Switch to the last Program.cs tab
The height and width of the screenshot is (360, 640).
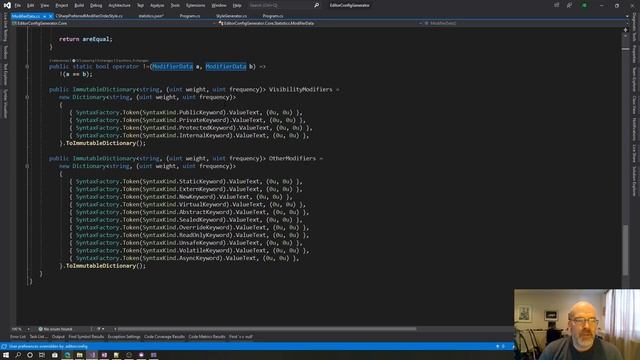(x=273, y=16)
